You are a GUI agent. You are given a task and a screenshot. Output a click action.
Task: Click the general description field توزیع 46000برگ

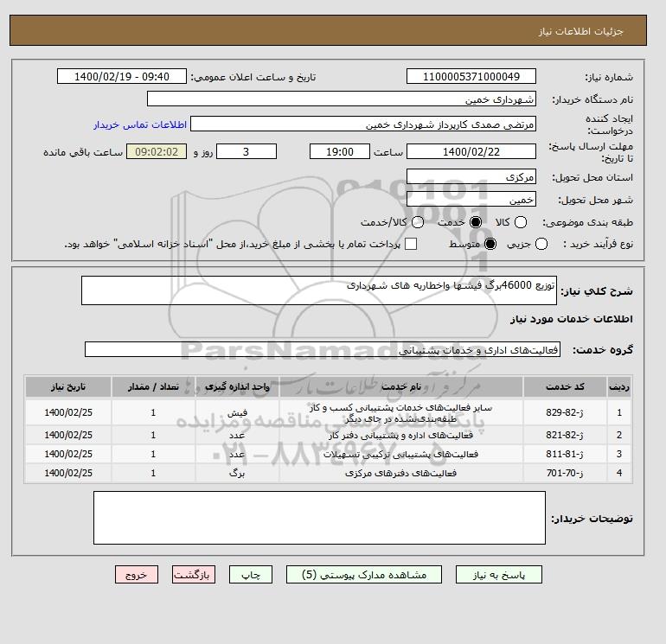tap(319, 290)
